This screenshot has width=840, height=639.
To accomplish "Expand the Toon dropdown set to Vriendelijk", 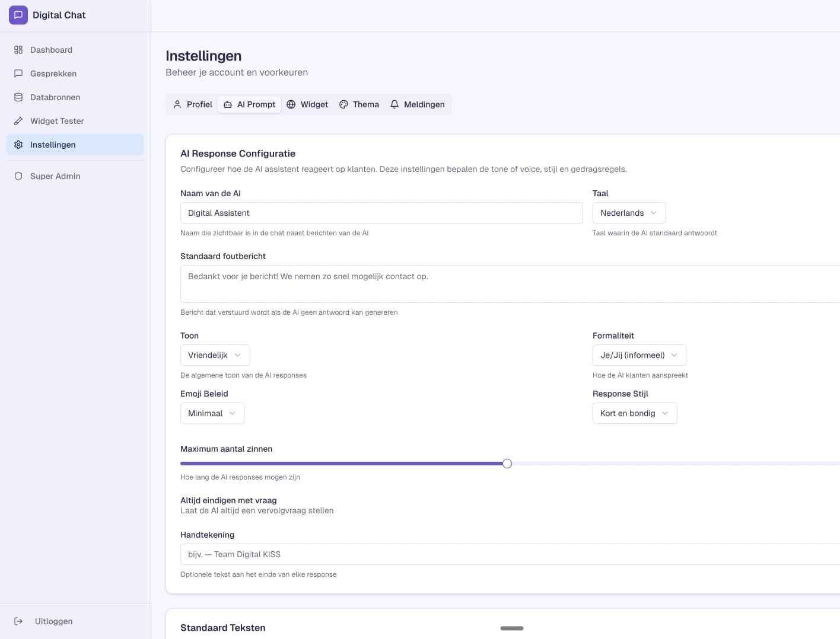I will coord(215,355).
